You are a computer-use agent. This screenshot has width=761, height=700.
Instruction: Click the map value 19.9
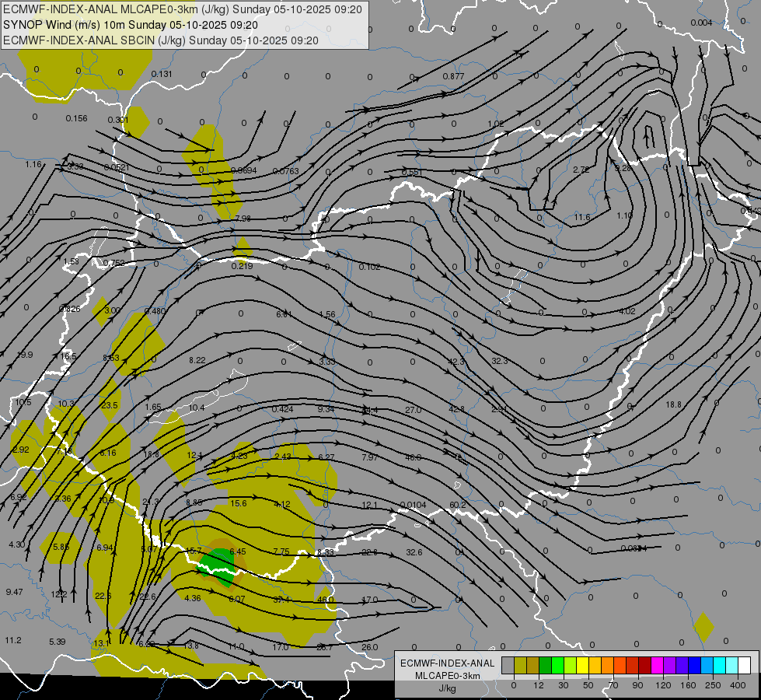pos(25,355)
